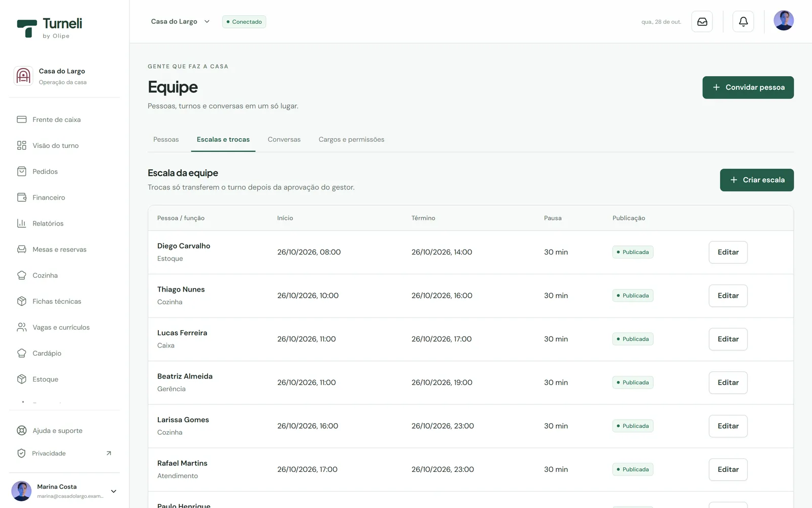
Task: Click the Cardápio icon
Action: click(22, 353)
